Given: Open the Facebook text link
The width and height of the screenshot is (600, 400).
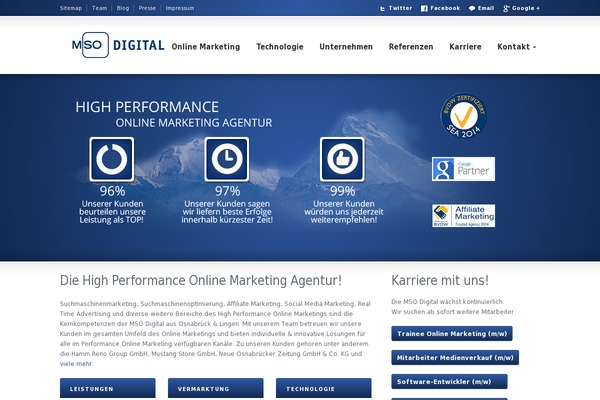Looking at the screenshot, I should click(x=445, y=8).
